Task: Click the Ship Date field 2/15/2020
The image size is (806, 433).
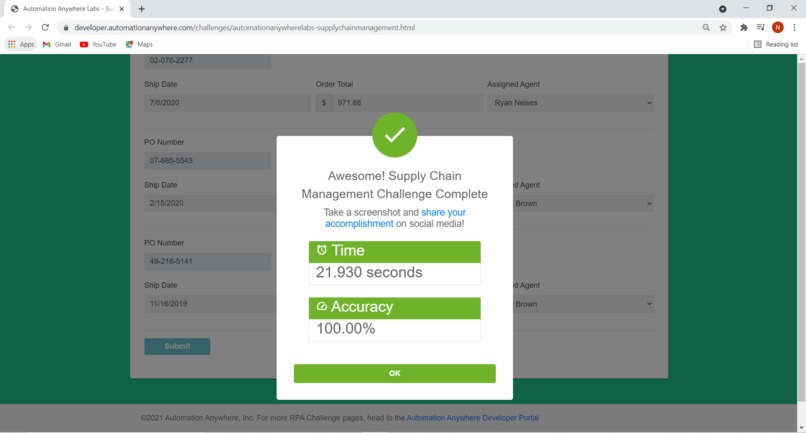Action: [210, 203]
